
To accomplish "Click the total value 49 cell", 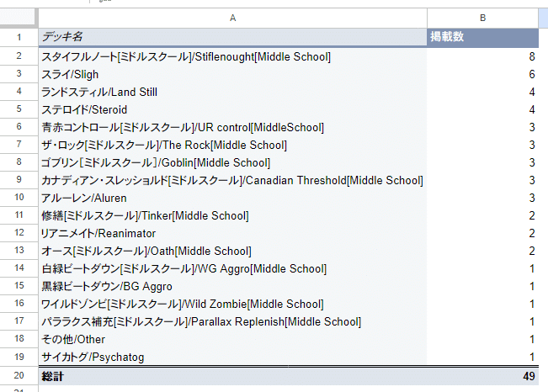I will [x=482, y=376].
